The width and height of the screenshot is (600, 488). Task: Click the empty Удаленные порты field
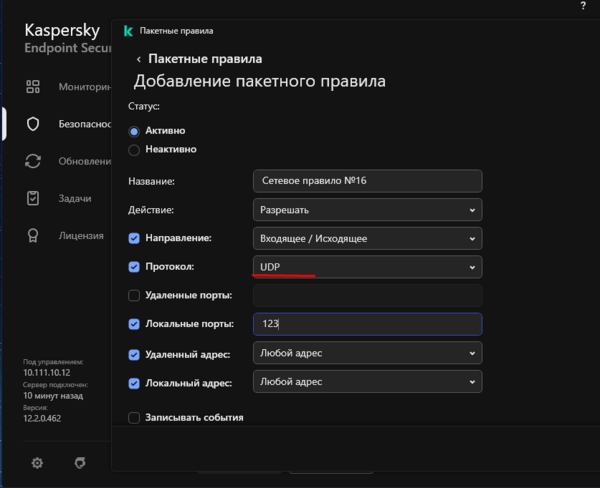[367, 295]
